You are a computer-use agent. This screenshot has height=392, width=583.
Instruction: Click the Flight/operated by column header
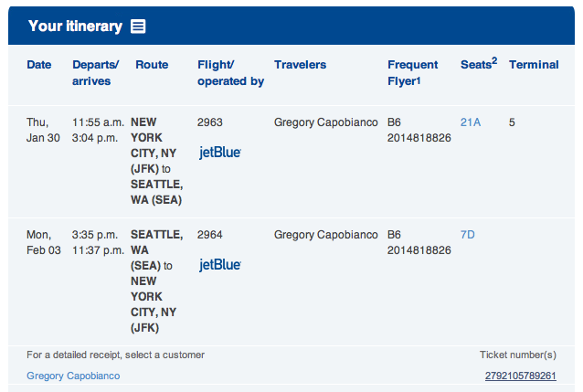pyautogui.click(x=230, y=73)
